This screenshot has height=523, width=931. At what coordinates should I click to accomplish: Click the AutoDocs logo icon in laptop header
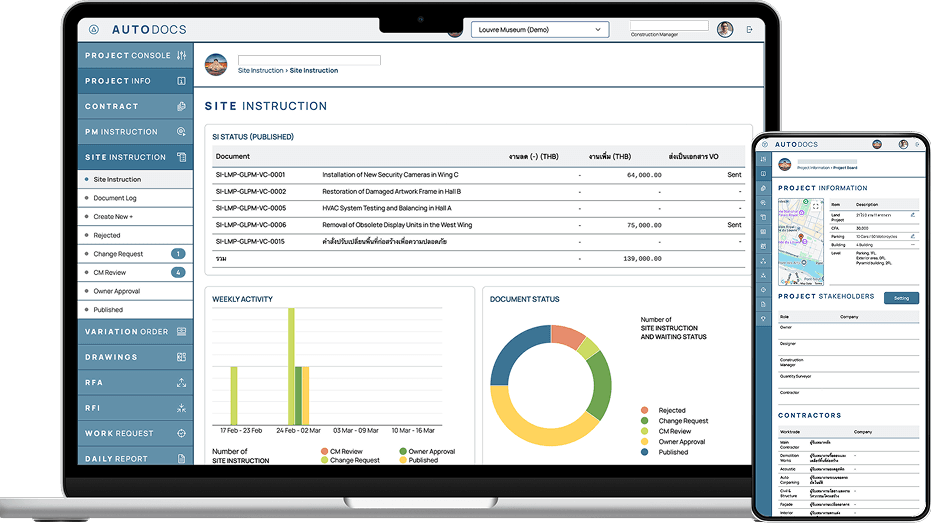pyautogui.click(x=94, y=29)
